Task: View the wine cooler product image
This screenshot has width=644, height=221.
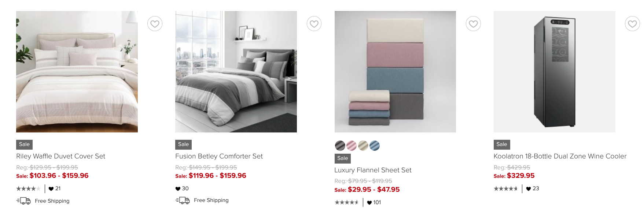Action: [554, 72]
